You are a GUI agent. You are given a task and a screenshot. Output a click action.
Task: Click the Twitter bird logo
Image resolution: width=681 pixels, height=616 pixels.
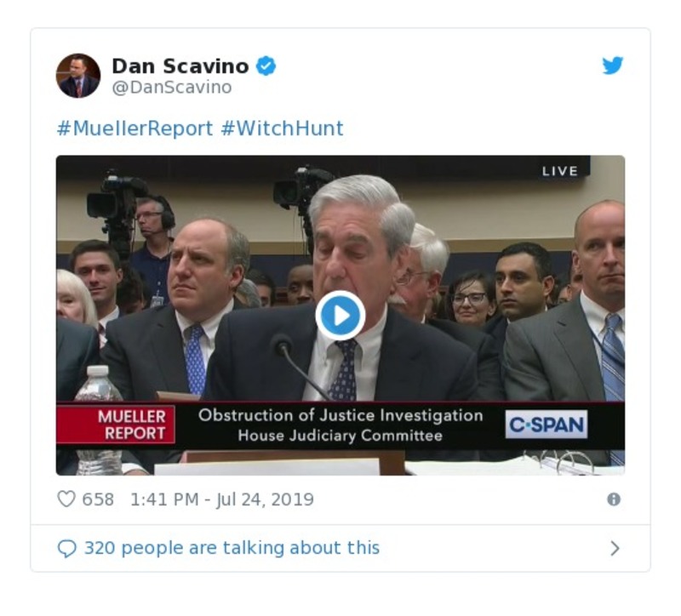[613, 66]
